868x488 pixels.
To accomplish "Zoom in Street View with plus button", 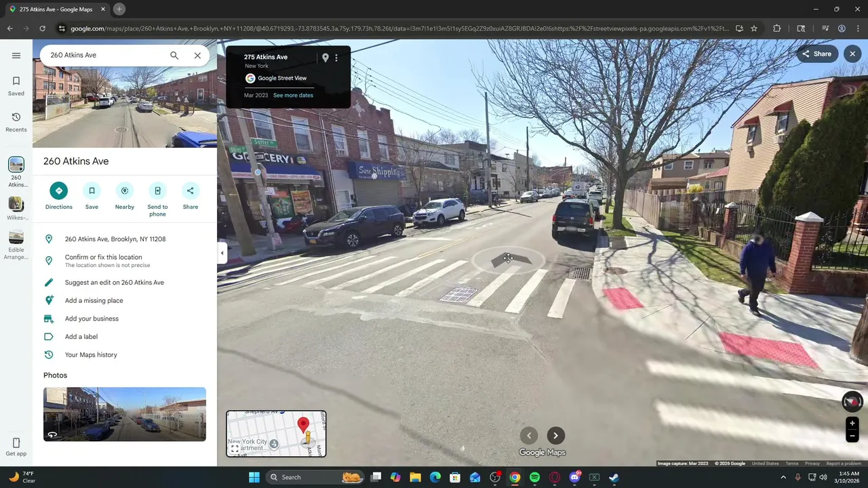I will click(852, 424).
